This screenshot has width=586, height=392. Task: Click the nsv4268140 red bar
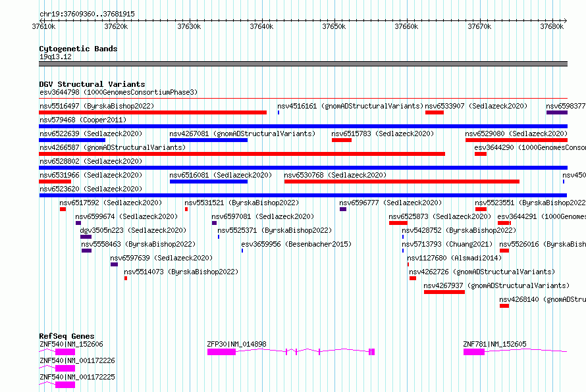(x=504, y=306)
